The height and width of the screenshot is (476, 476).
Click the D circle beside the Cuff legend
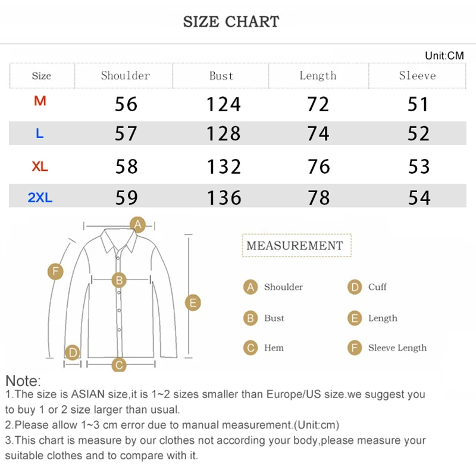click(x=355, y=287)
